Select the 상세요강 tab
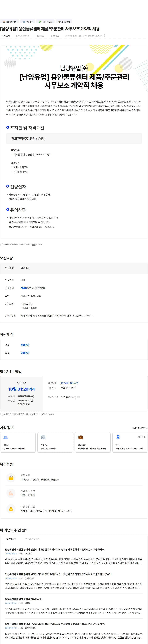 point(6,36)
